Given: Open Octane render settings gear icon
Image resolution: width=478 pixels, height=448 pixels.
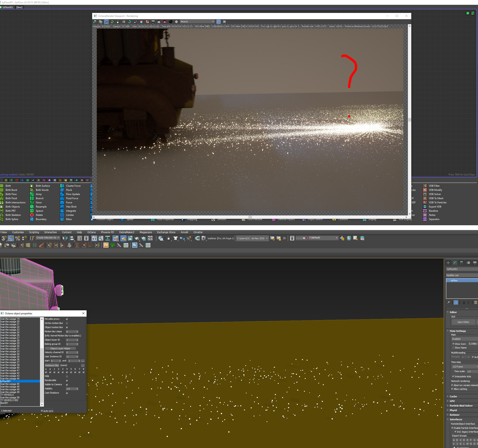Looking at the screenshot, I should click(176, 22).
